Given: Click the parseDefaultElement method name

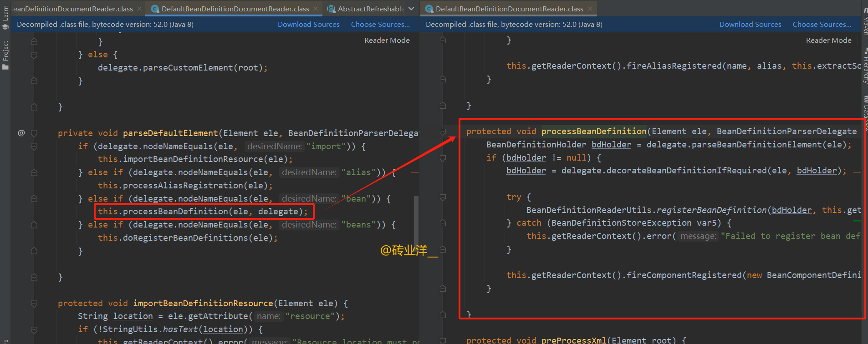Looking at the screenshot, I should (170, 133).
